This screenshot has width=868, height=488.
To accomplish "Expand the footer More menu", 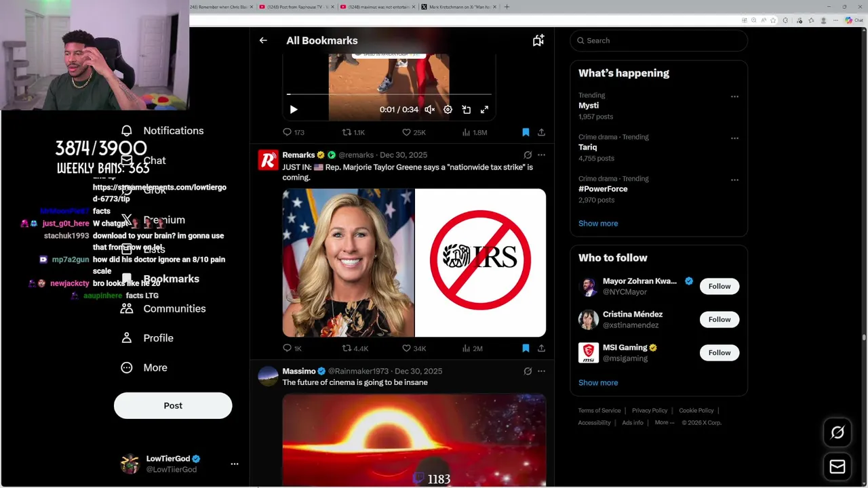I will [x=665, y=423].
